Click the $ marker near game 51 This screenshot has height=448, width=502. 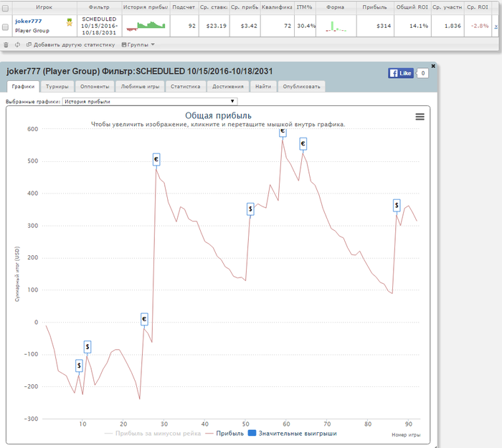tap(250, 209)
